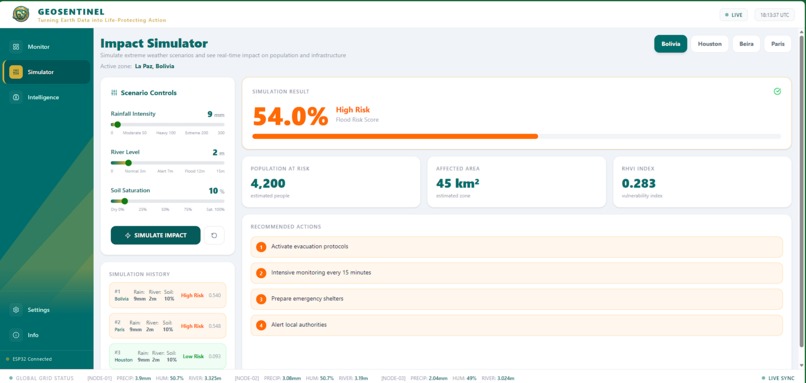Click the LIVE status badge
Viewport: 806px width, 383px height.
click(734, 15)
